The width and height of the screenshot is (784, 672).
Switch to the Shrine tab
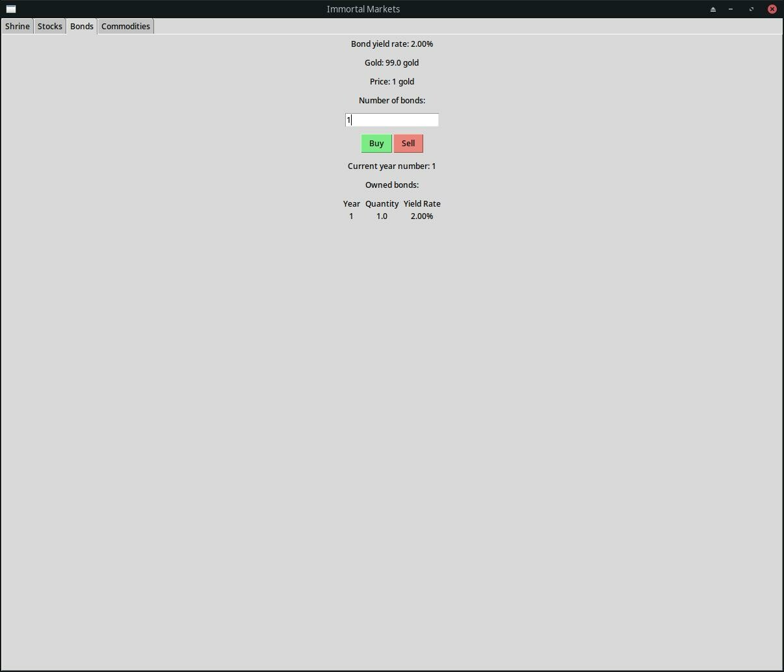(x=17, y=26)
